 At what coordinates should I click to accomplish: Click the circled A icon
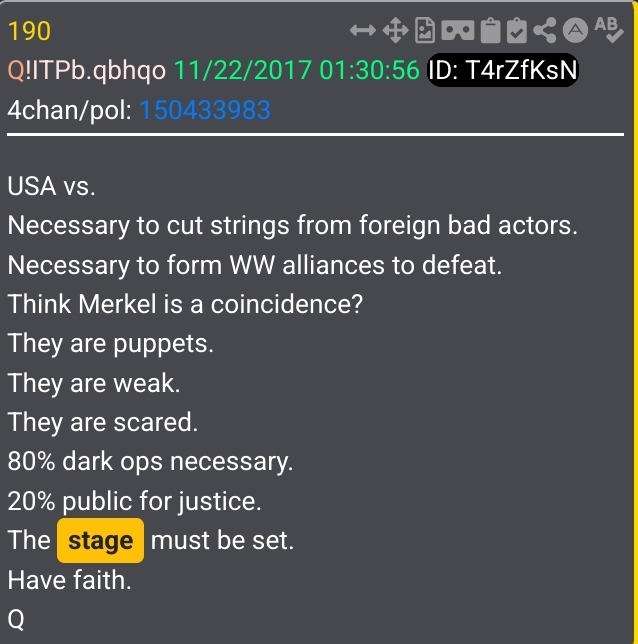[576, 30]
